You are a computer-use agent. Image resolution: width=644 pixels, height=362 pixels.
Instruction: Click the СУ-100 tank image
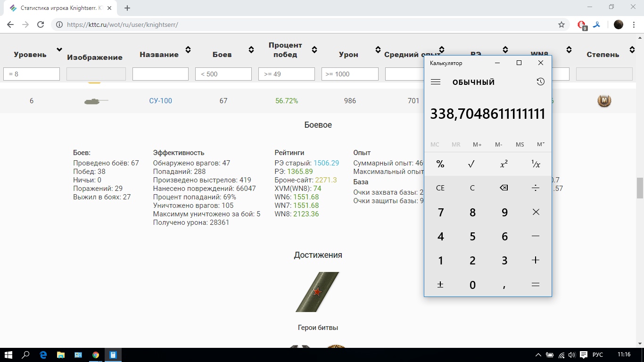pyautogui.click(x=96, y=101)
